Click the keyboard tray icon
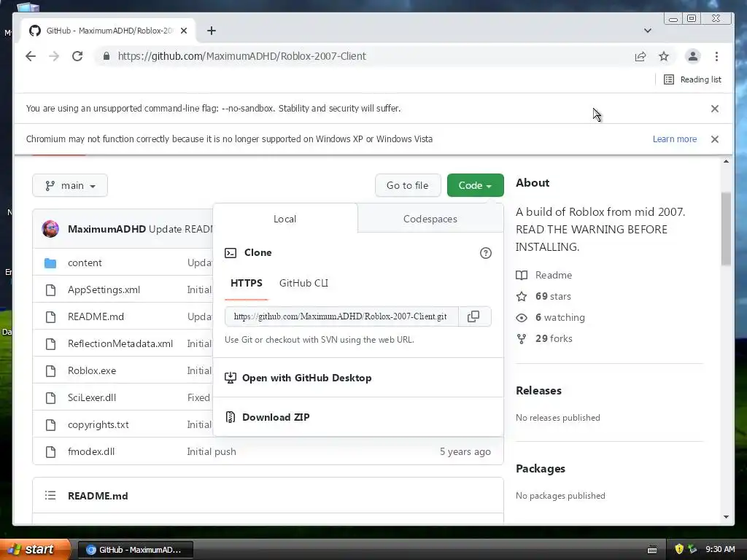This screenshot has height=560, width=747. point(652,550)
